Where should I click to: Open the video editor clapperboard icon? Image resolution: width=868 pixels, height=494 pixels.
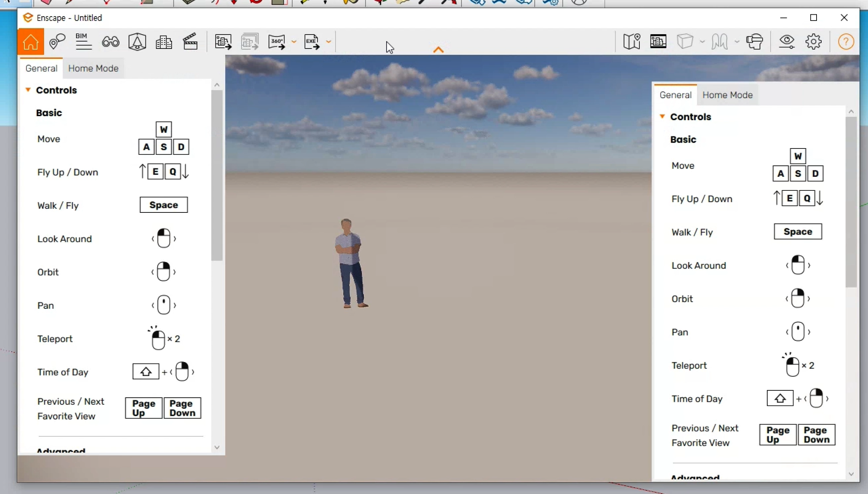coord(190,42)
